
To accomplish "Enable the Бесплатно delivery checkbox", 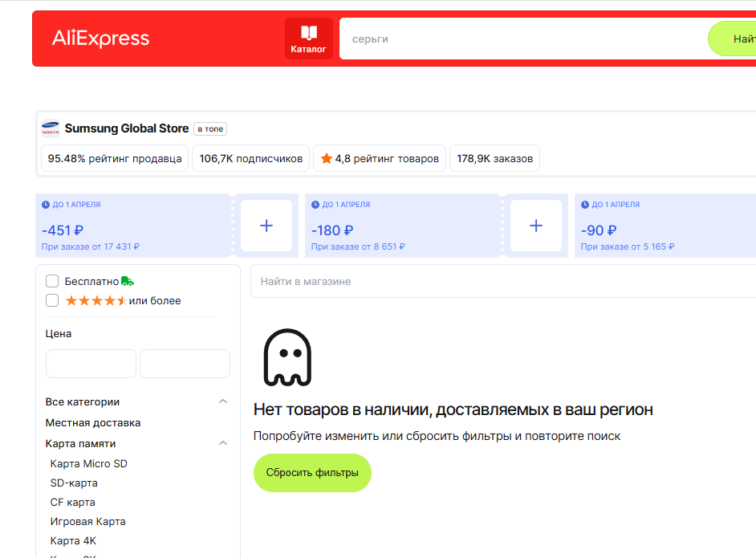I will [x=52, y=281].
